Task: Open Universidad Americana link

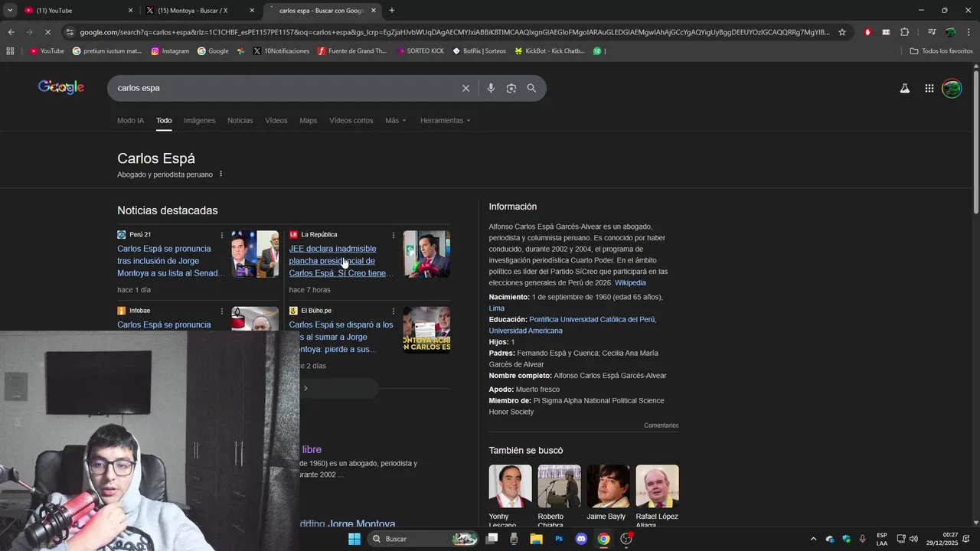Action: coord(525,331)
